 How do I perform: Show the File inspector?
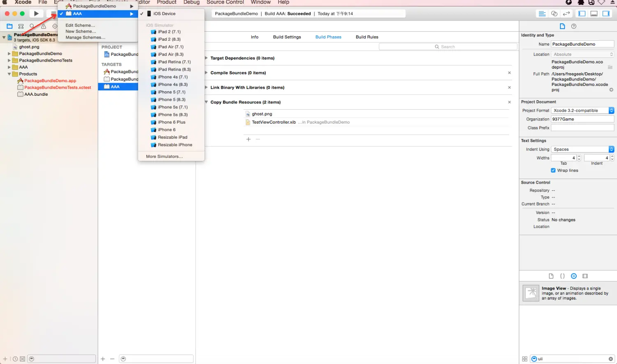click(562, 26)
